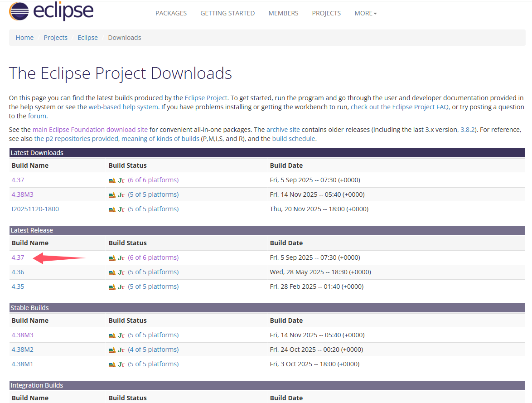532x403 pixels.
Task: Click the JUnit icon in the 4.38M1 row
Action: click(x=121, y=365)
